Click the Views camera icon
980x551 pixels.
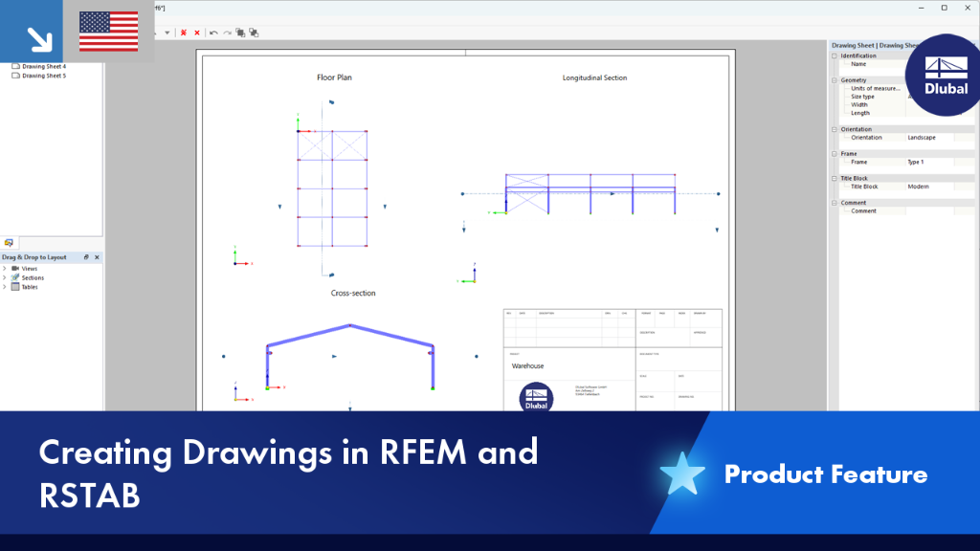[15, 269]
